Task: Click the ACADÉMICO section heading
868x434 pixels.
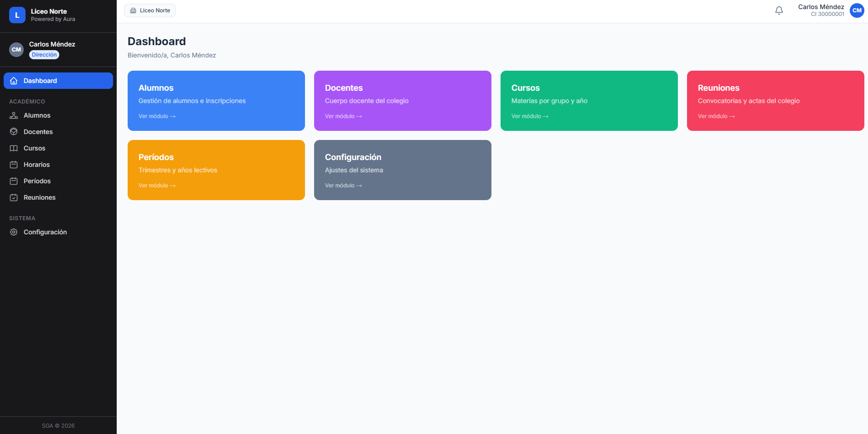Action: click(x=27, y=102)
